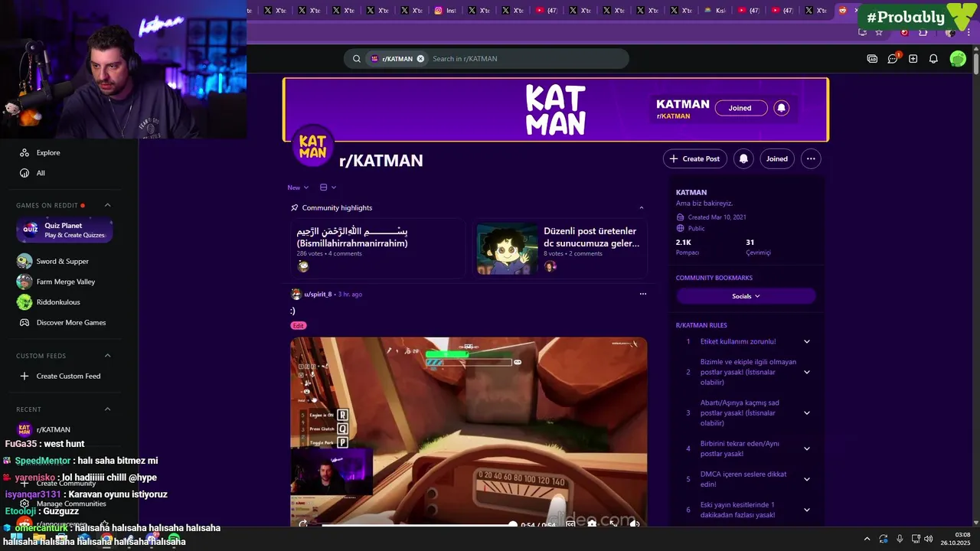Click the create post plus icon in header

point(913,59)
